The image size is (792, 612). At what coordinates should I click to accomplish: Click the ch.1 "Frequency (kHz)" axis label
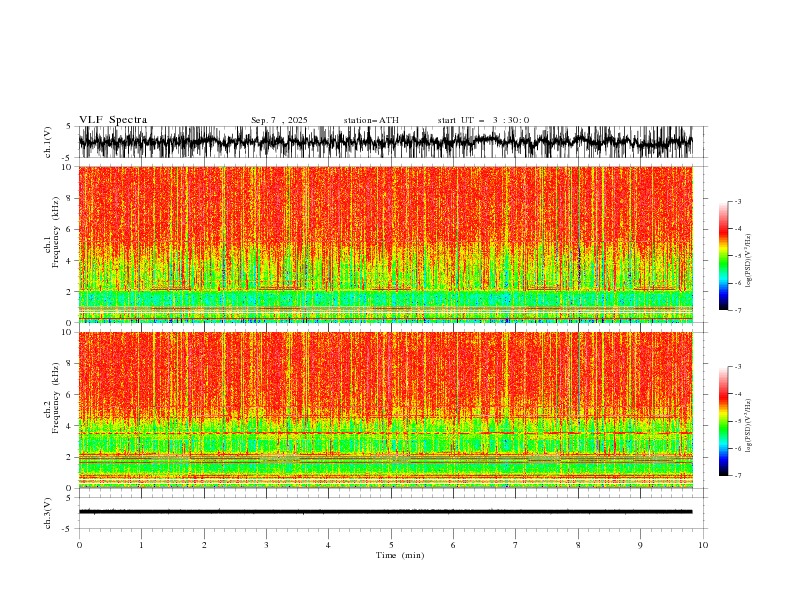55,232
